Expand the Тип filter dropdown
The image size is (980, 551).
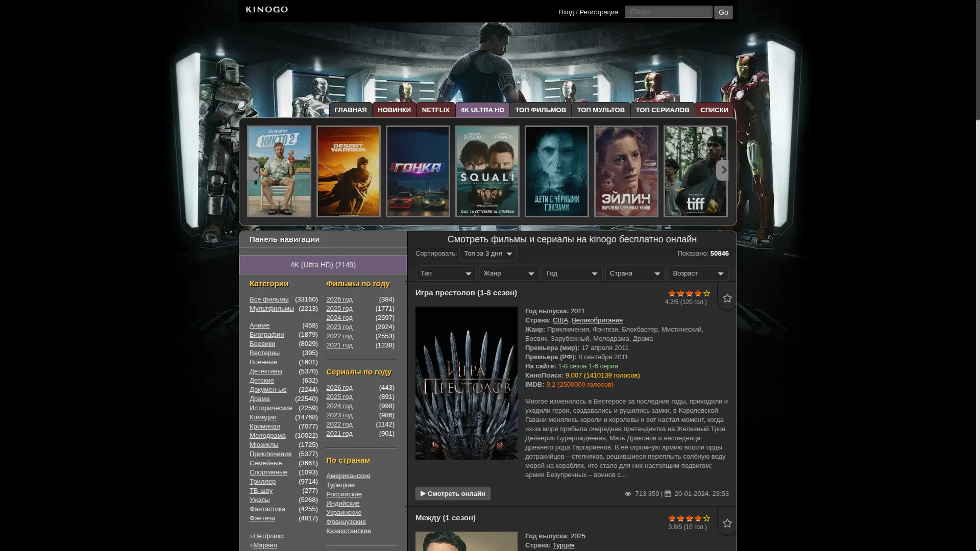tap(446, 273)
